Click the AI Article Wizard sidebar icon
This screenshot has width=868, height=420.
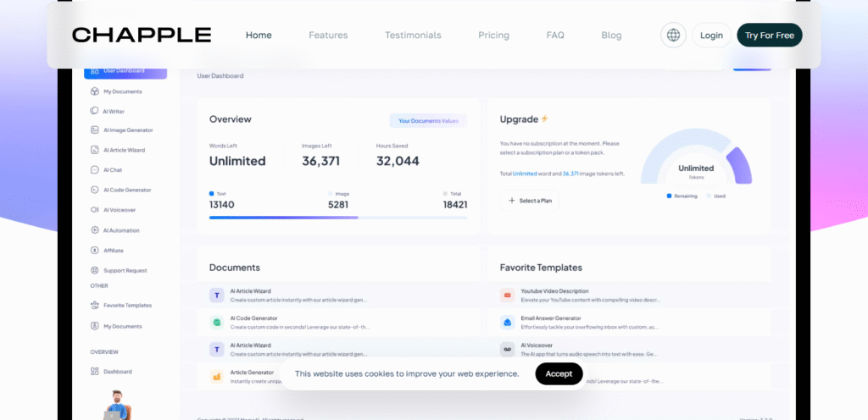(94, 151)
